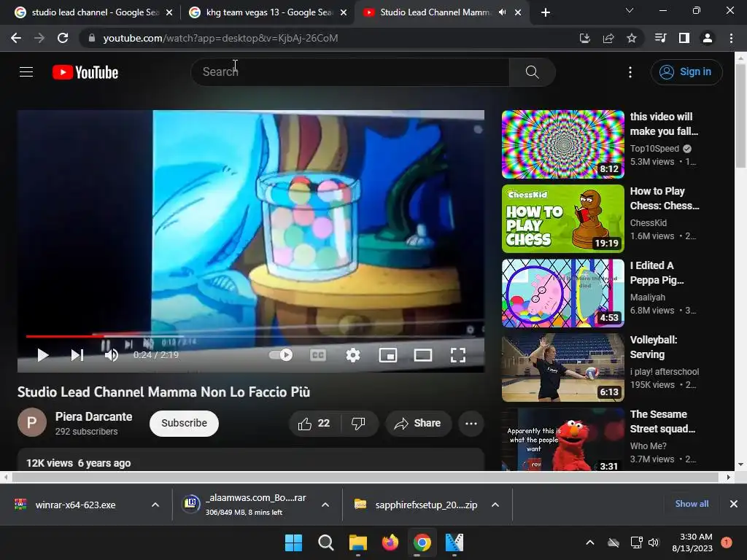Go to the YouTube home logo
Image resolution: width=747 pixels, height=560 pixels.
(x=85, y=72)
